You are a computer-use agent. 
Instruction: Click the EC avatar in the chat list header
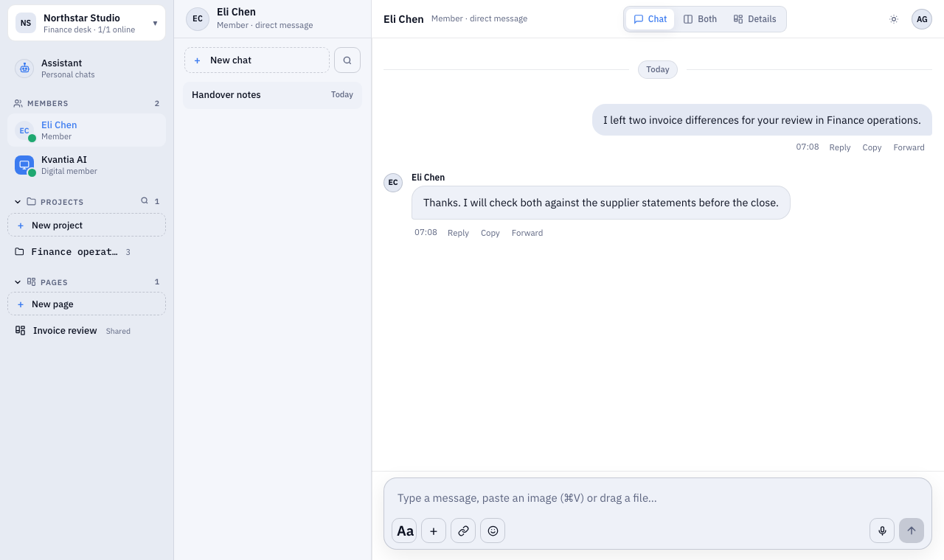pos(198,19)
